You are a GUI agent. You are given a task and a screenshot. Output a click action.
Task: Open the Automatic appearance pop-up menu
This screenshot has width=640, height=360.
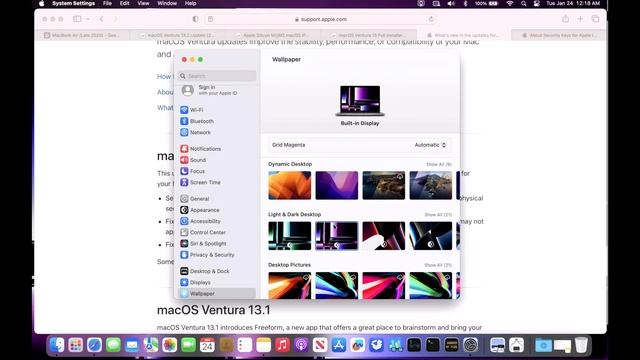click(x=430, y=145)
